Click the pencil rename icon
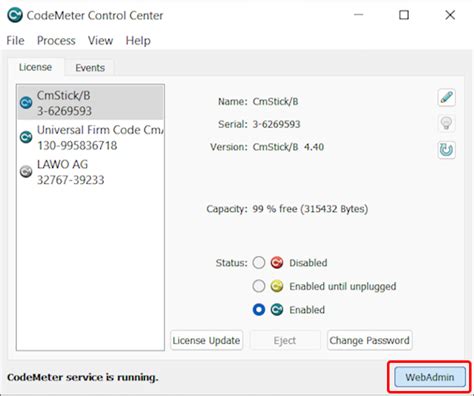The width and height of the screenshot is (474, 396). click(446, 98)
